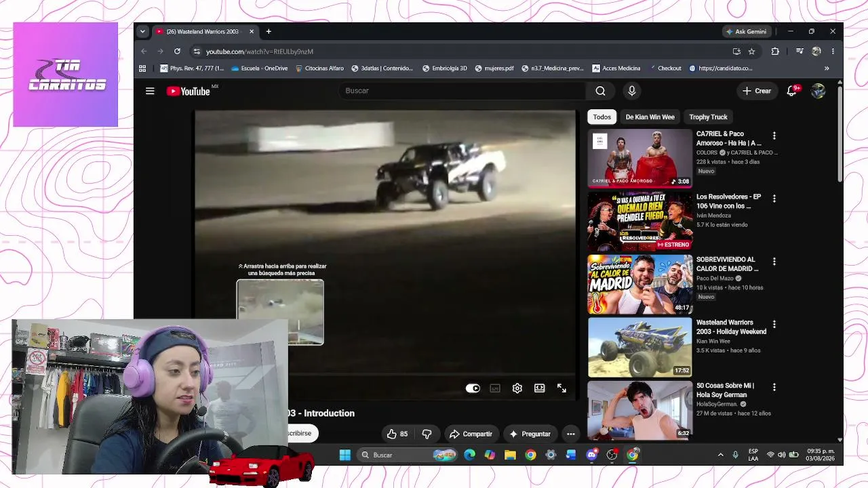Like the video with 85 likes
868x488 pixels.
click(x=397, y=434)
